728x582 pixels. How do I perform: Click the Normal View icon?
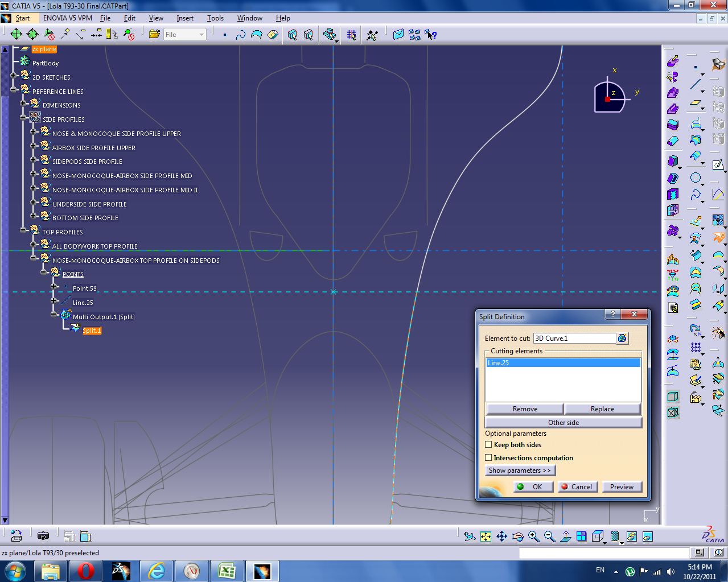click(x=565, y=536)
